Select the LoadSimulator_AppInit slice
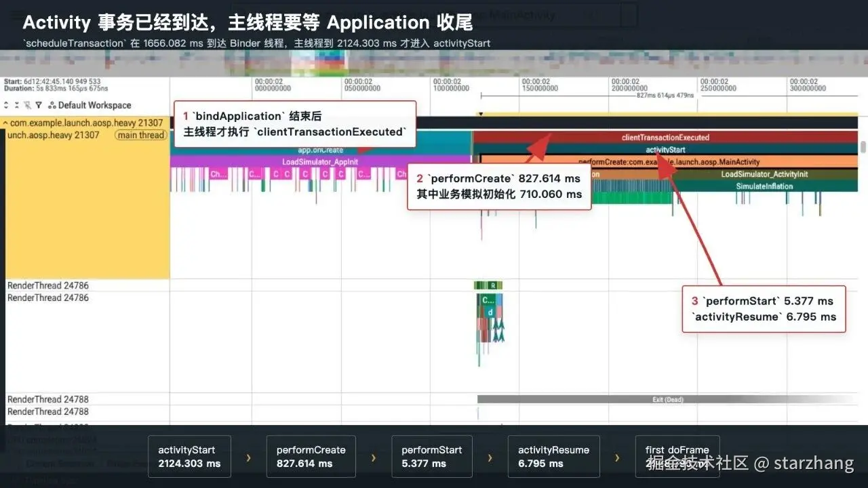This screenshot has height=488, width=868. [x=320, y=162]
